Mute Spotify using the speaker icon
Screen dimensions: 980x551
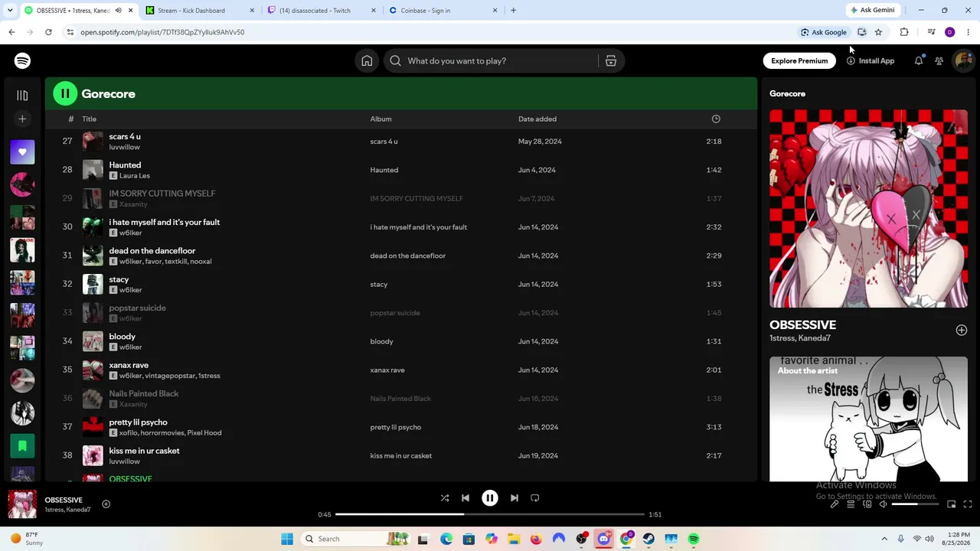coord(883,504)
